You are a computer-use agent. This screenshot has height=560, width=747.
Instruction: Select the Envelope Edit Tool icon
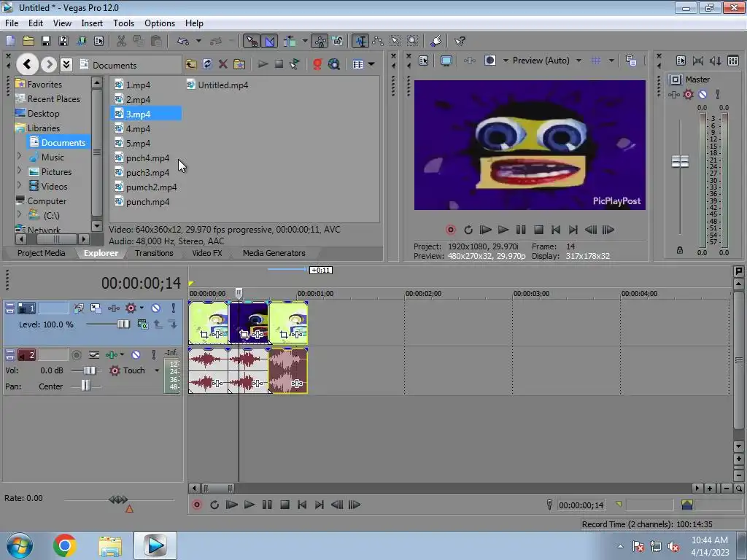[x=378, y=41]
